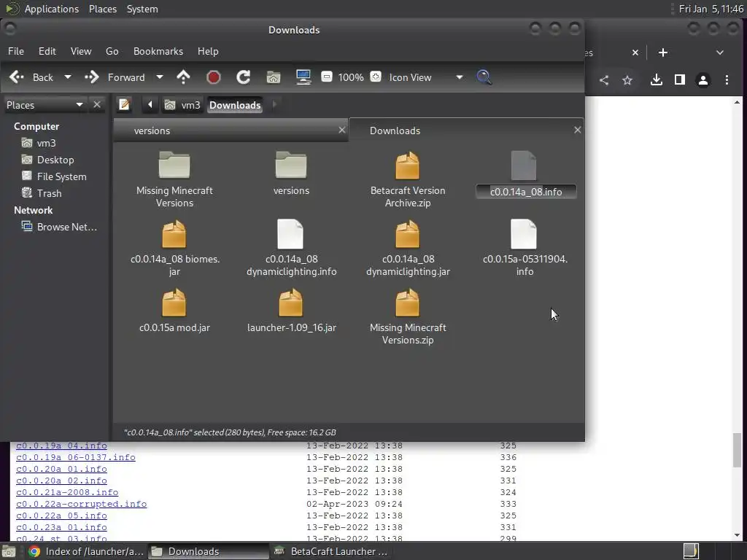This screenshot has width=747, height=560.
Task: Open new browser tab plus button
Action: [662, 52]
